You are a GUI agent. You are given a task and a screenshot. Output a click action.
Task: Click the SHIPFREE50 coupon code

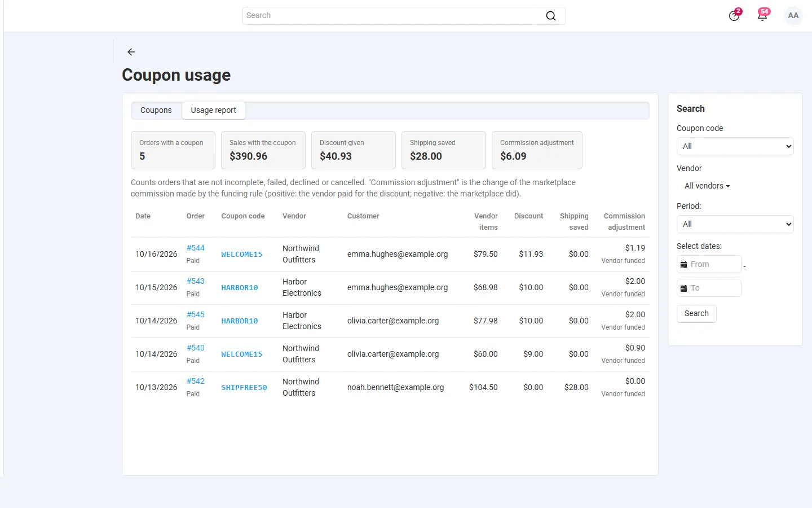(x=244, y=388)
